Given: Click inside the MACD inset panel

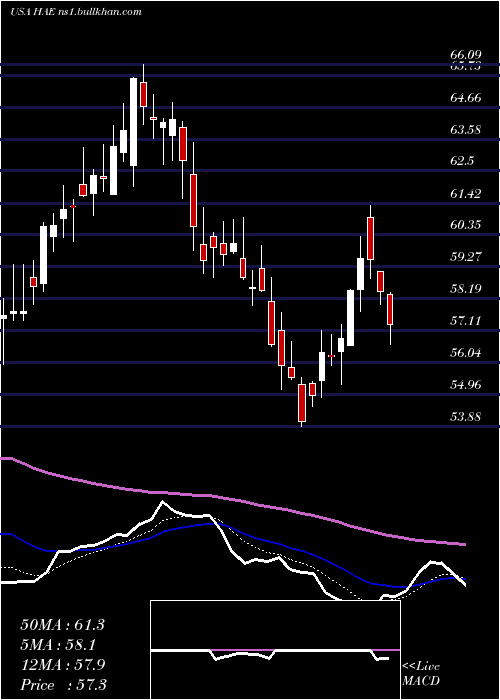Looking at the screenshot, I should (x=275, y=650).
